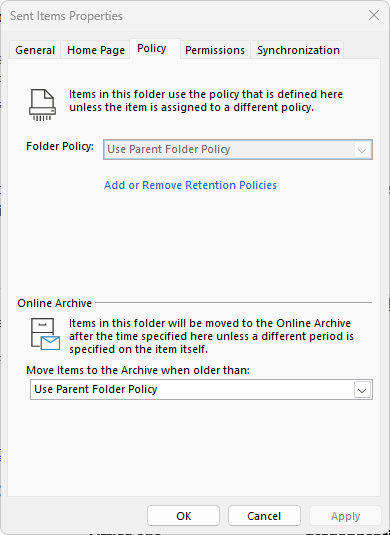Click the Online Archive cabinet mail icon
The height and width of the screenshot is (535, 390).
(45, 335)
